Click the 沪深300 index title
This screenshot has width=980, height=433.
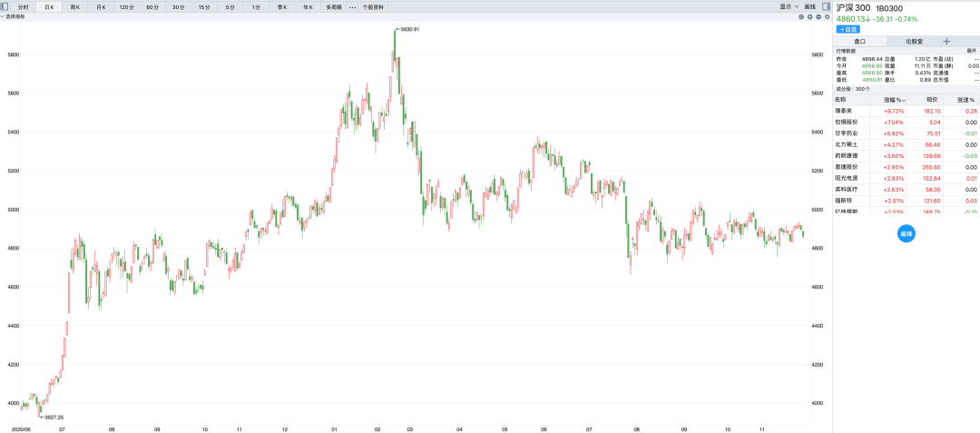[x=853, y=7]
